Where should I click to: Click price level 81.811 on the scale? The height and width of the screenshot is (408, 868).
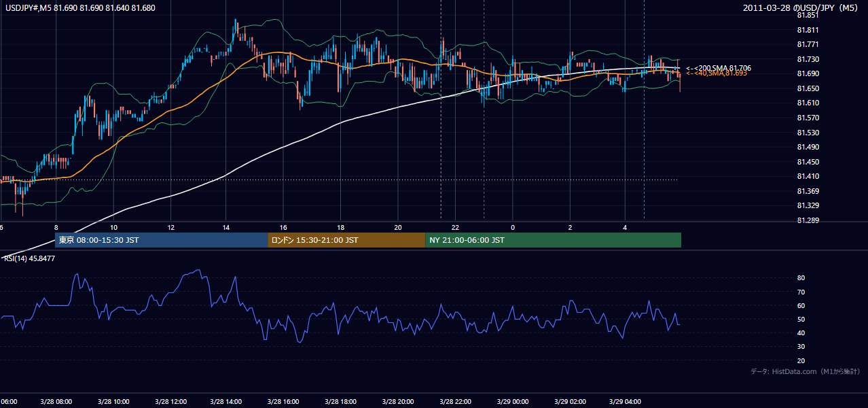[808, 31]
